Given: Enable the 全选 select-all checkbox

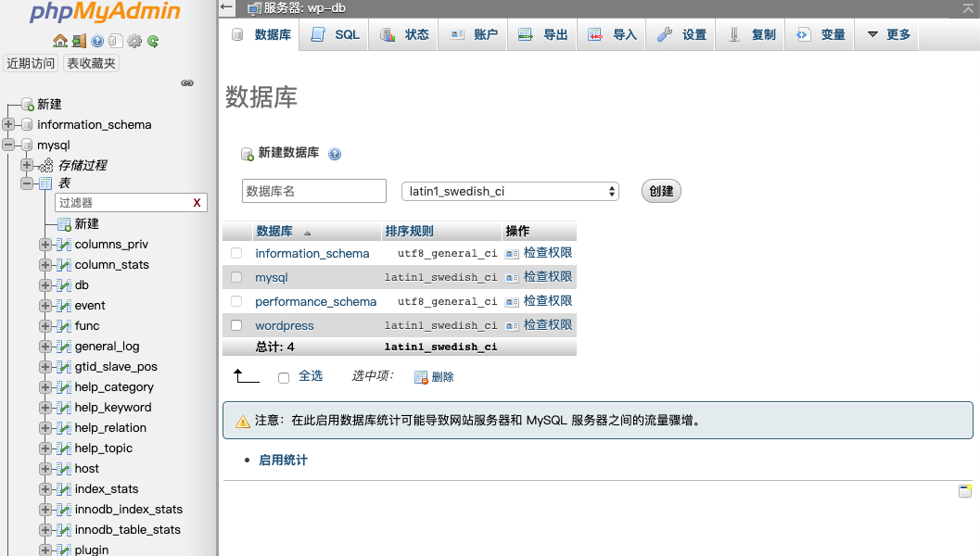Looking at the screenshot, I should point(284,377).
